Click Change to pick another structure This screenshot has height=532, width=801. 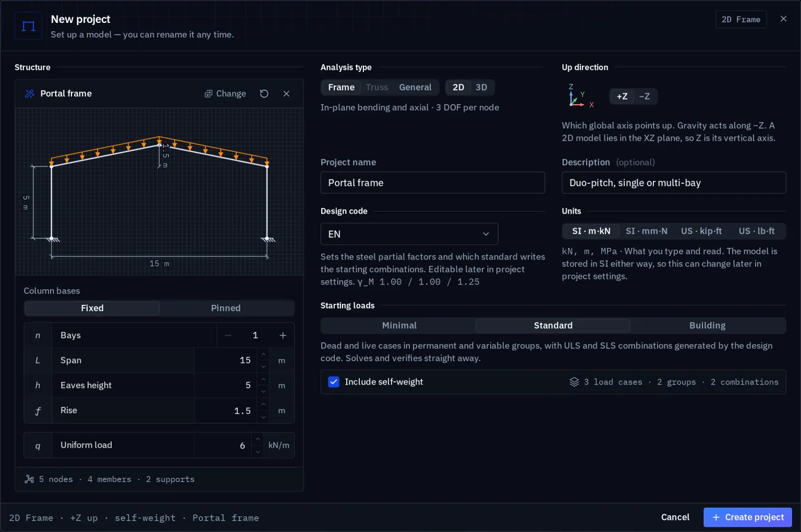[225, 94]
